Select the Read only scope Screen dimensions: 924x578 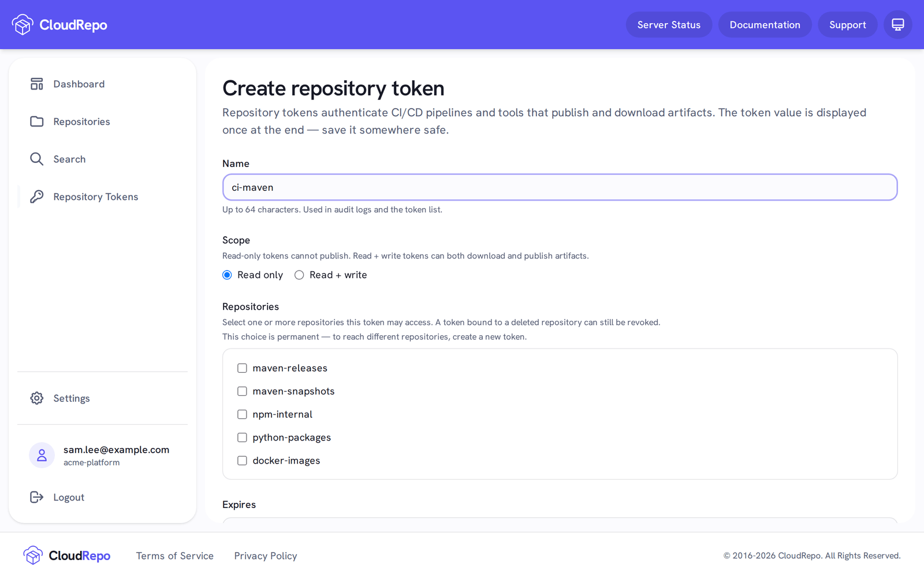click(x=227, y=275)
